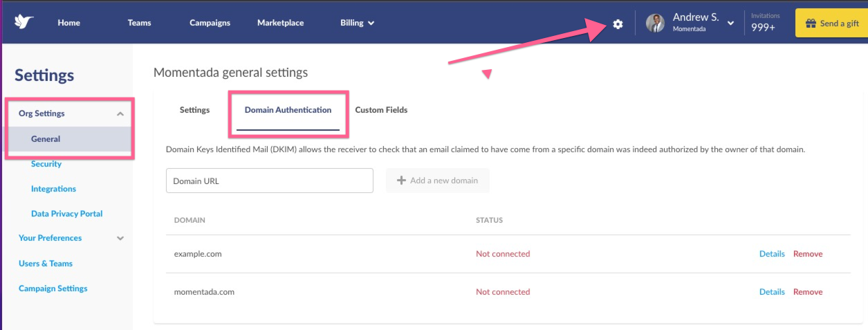
Task: View Details for example.com
Action: (x=772, y=254)
